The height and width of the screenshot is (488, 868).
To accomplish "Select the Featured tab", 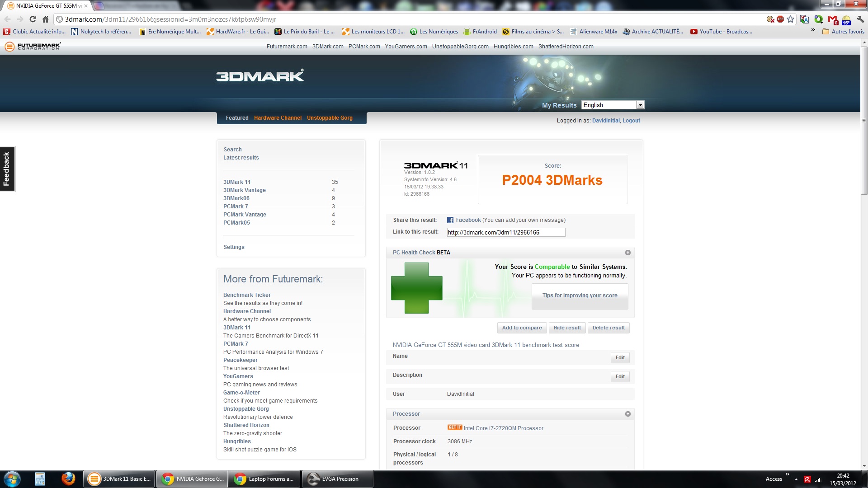I will point(237,118).
